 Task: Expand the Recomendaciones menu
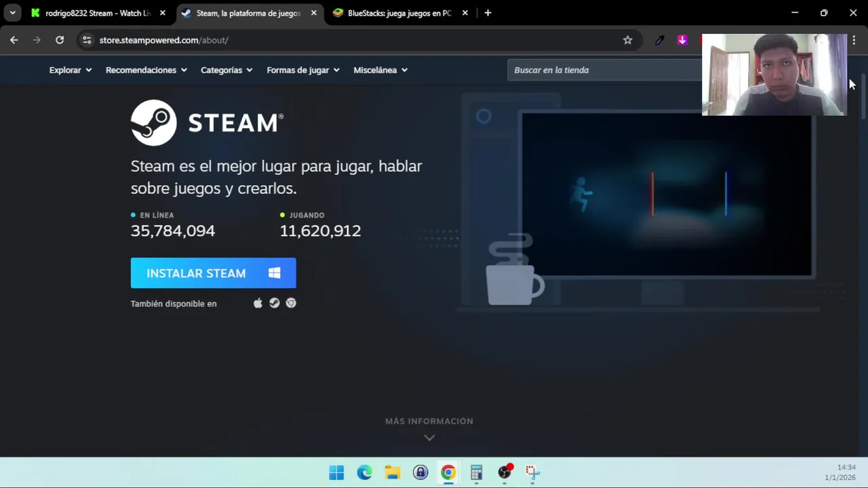(x=146, y=70)
